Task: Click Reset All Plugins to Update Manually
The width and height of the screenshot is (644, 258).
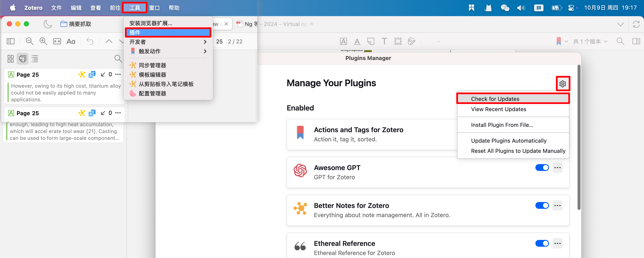Action: pyautogui.click(x=513, y=151)
